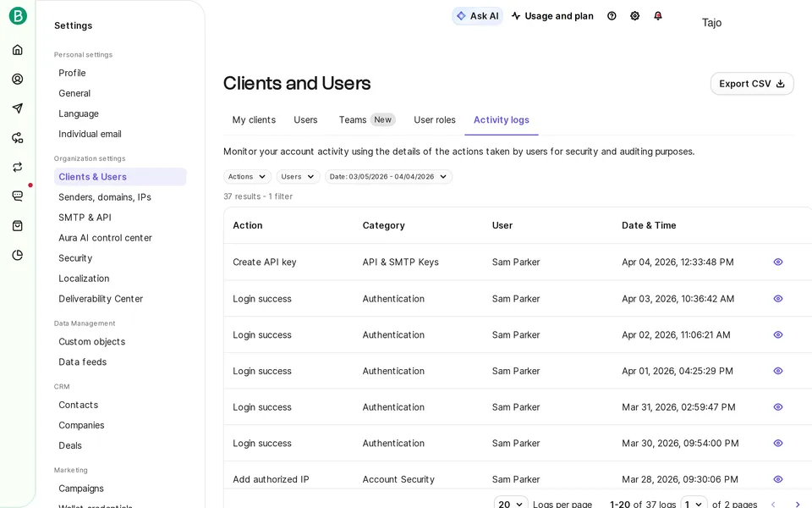Open the Tajo account menu
Image resolution: width=812 pixels, height=508 pixels.
[711, 23]
